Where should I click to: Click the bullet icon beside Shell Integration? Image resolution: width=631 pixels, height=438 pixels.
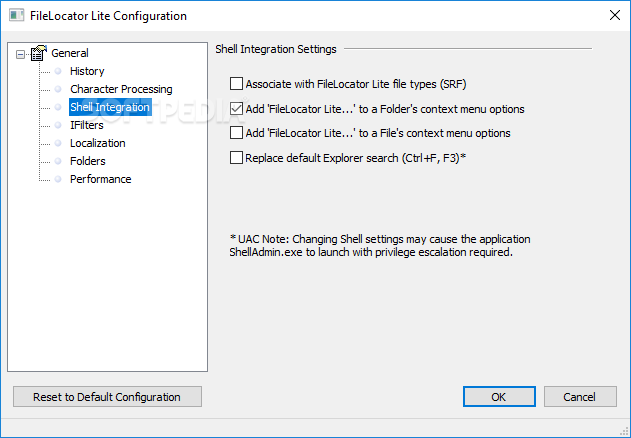58,107
